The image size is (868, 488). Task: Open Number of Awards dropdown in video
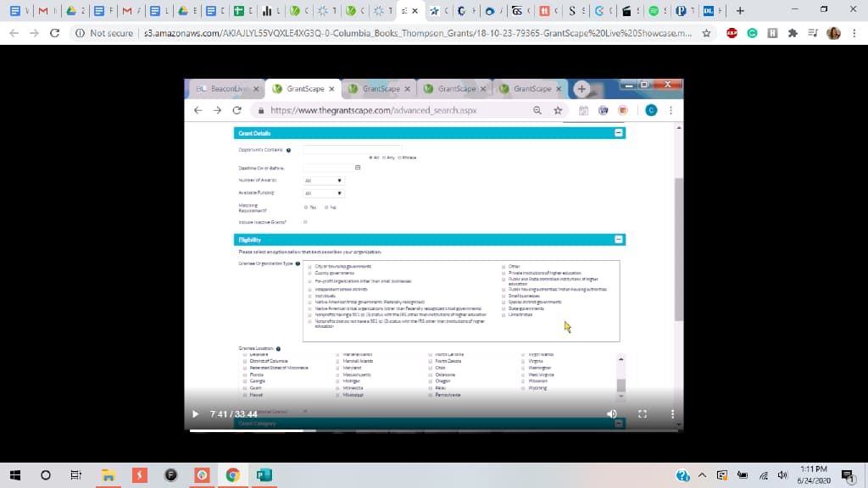323,180
